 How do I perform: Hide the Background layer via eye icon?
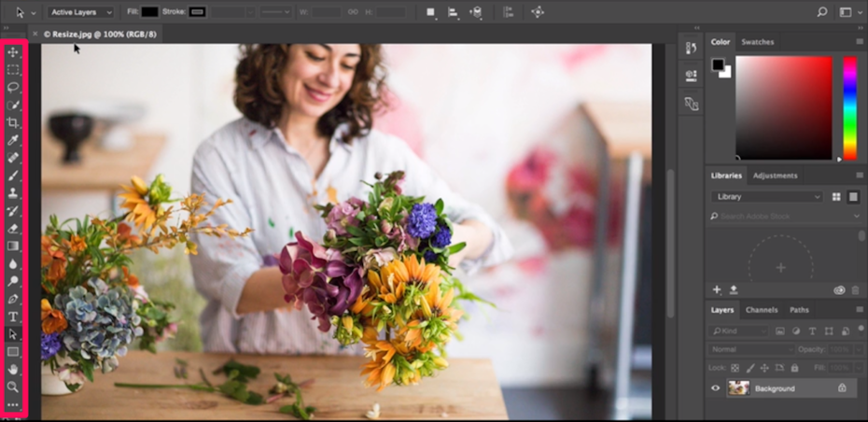[x=716, y=387]
